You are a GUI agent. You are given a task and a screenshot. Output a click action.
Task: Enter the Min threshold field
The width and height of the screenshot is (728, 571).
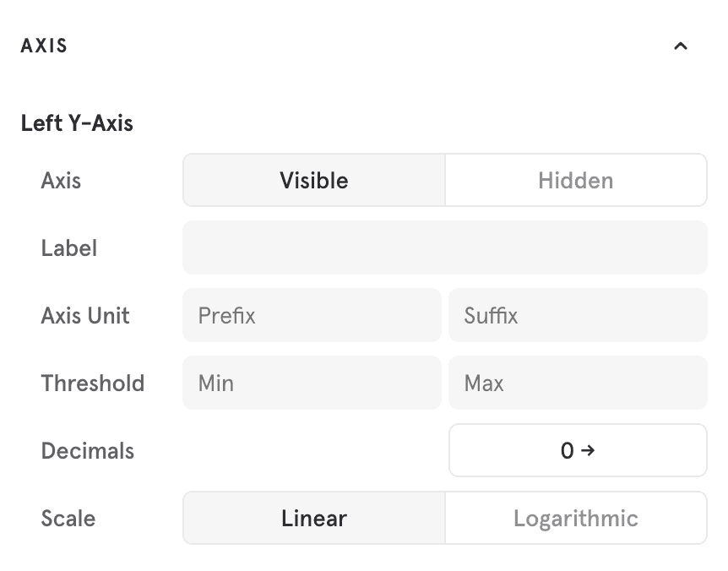coord(312,383)
